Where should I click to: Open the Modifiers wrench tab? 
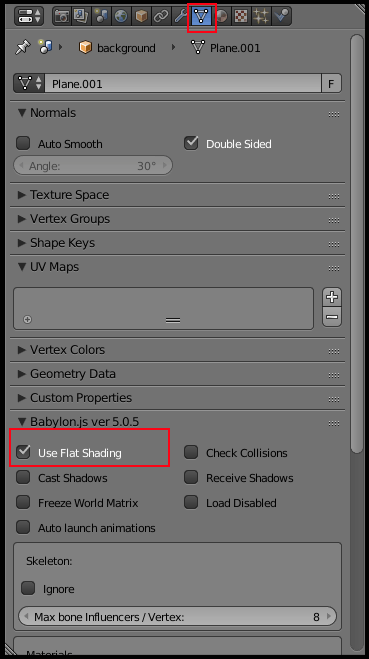pos(181,16)
